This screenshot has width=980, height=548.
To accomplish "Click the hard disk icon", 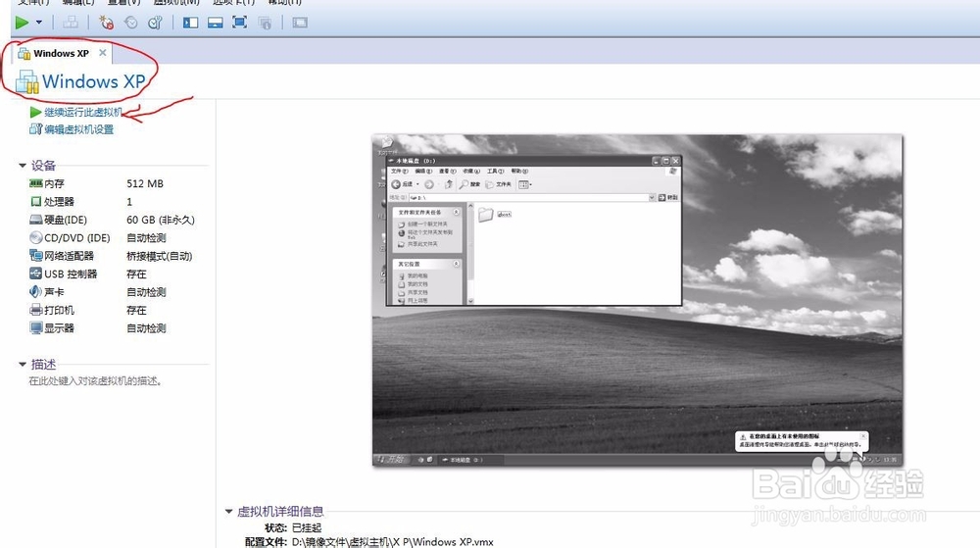I will pyautogui.click(x=35, y=220).
